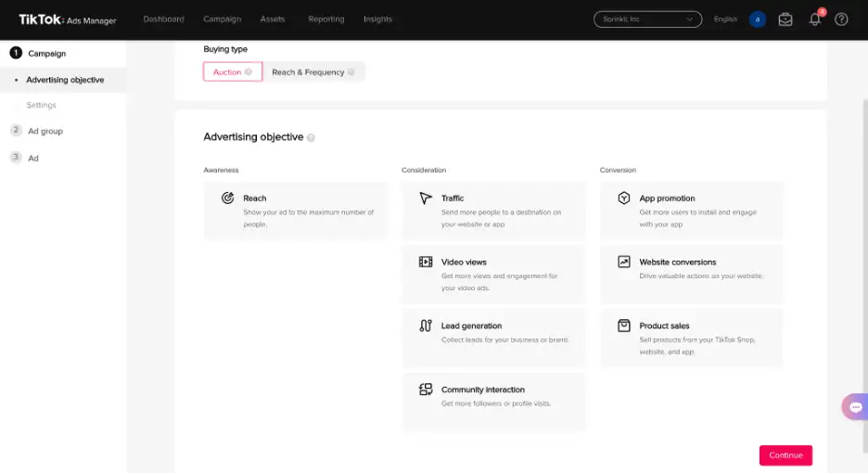Click the Consideration column label
Viewport: 868px width, 473px height.
[x=424, y=170]
